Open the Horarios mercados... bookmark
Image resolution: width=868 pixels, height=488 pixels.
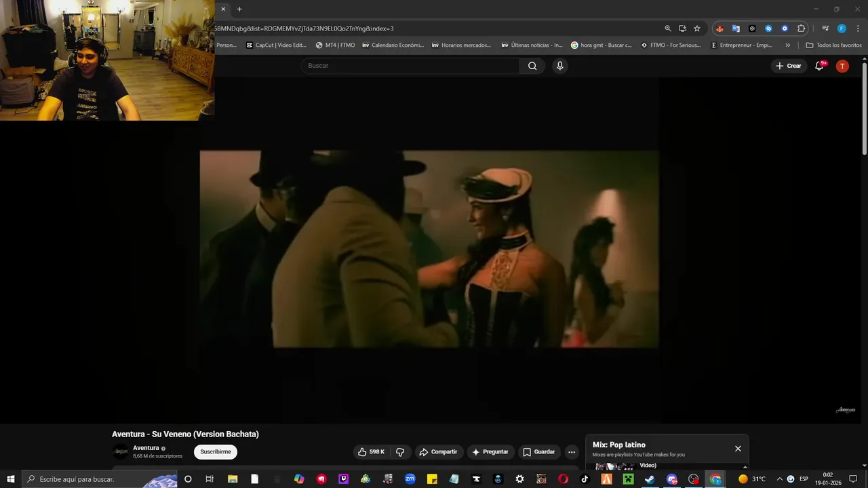pos(462,45)
